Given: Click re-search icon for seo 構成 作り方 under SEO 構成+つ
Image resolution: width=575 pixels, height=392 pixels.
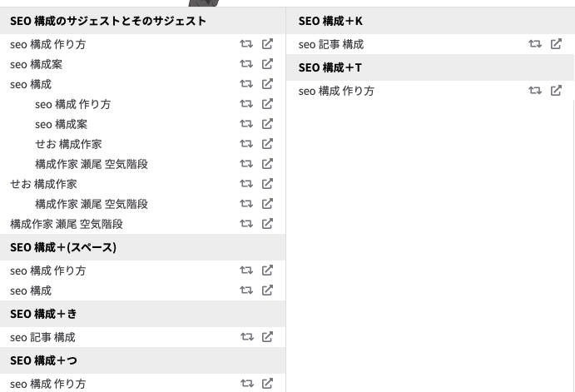Looking at the screenshot, I should [x=246, y=384].
